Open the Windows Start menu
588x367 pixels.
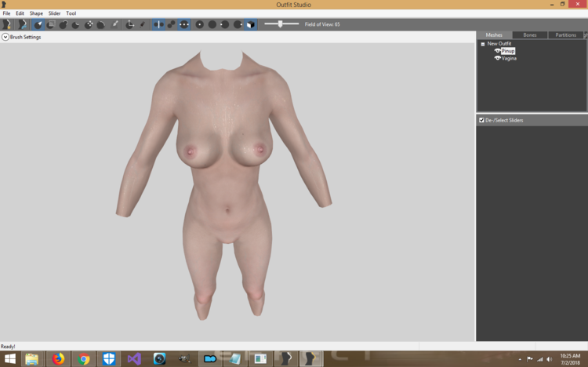[x=9, y=358]
